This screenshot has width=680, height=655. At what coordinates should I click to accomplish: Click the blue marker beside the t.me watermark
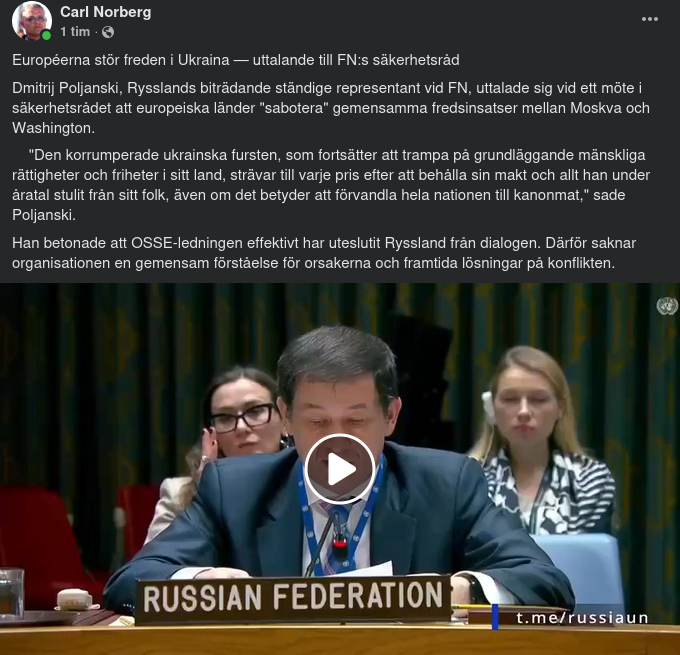click(495, 616)
